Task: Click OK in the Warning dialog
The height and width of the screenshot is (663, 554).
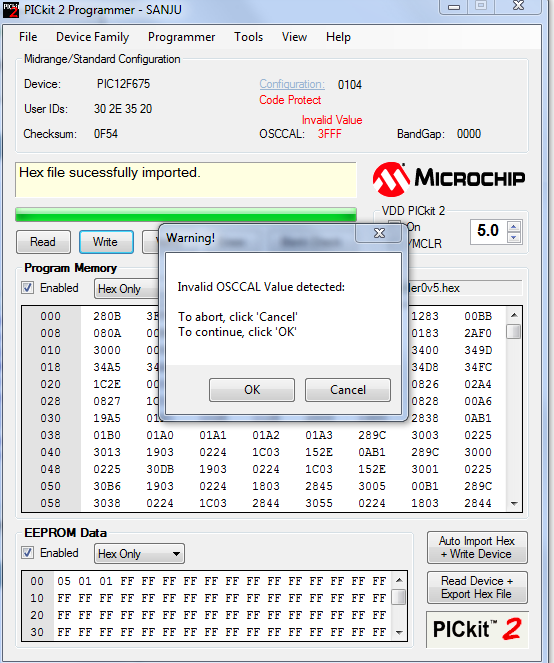Action: [252, 389]
